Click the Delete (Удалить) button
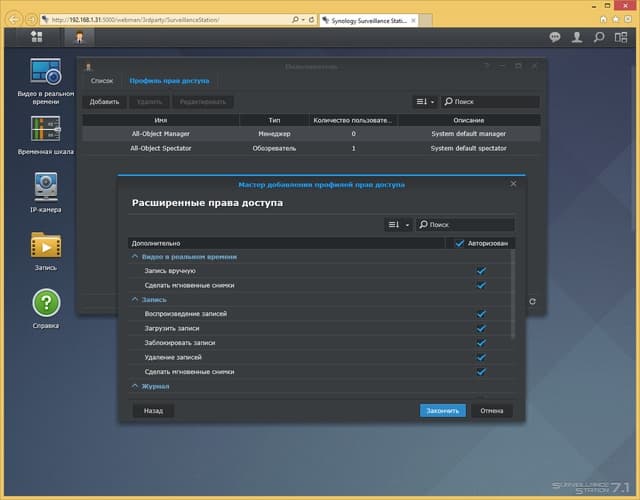 click(x=149, y=102)
